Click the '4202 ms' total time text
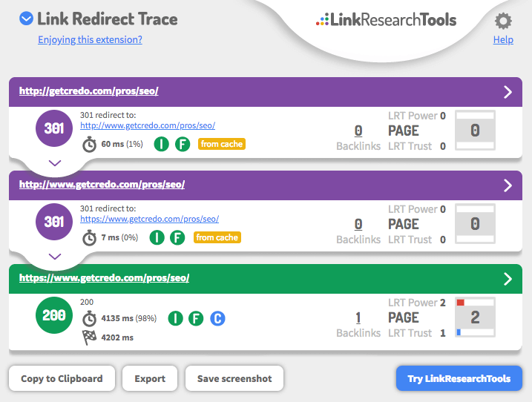532x402 pixels. 117,337
